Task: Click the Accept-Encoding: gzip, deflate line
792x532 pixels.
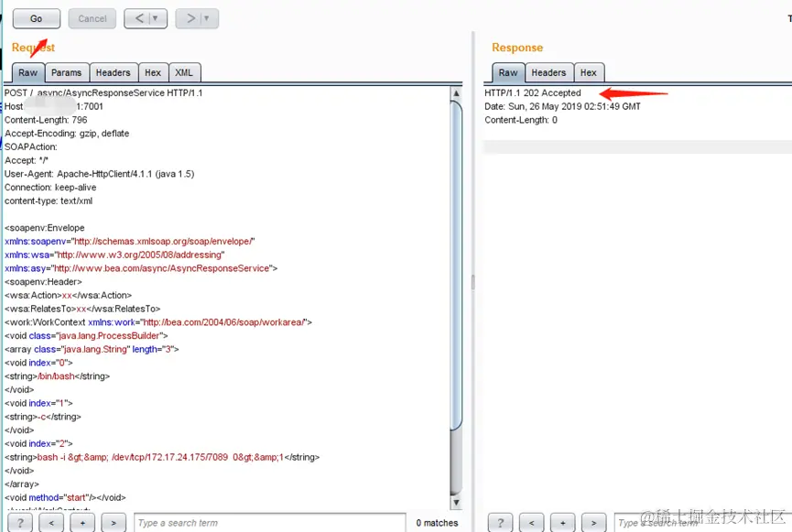Action: click(67, 134)
